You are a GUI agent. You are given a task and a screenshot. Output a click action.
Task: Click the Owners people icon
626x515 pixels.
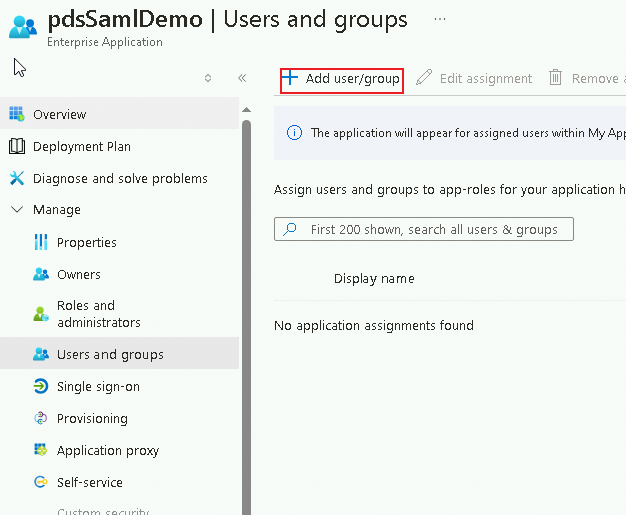coord(41,274)
